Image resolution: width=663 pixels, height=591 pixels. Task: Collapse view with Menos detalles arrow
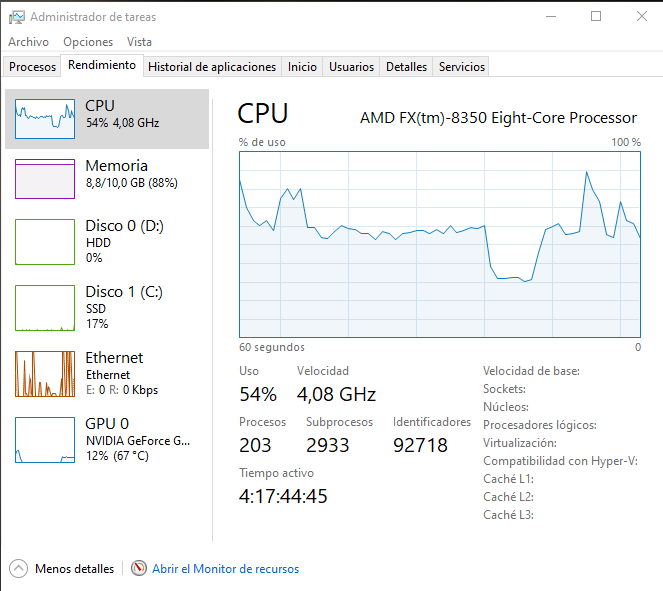(19, 569)
